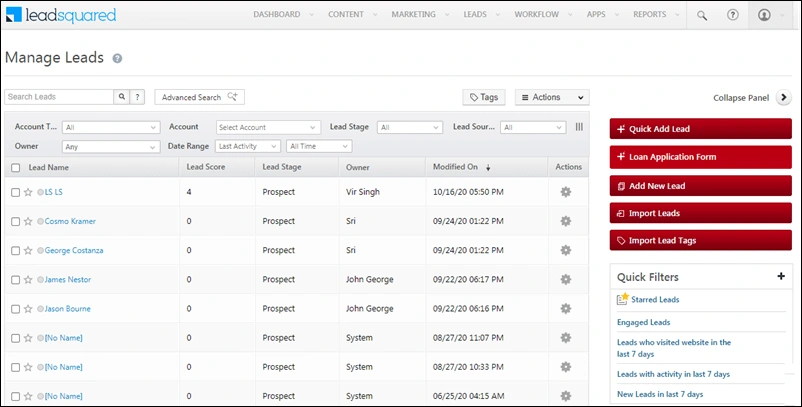Star the George Costanza lead
The image size is (802, 407).
pyautogui.click(x=28, y=251)
